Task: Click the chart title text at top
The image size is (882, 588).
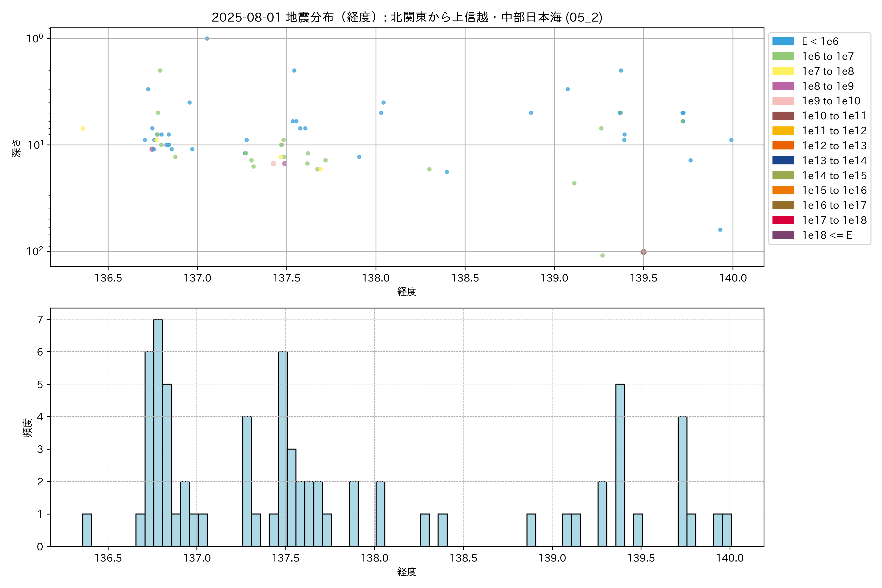Action: coord(407,17)
